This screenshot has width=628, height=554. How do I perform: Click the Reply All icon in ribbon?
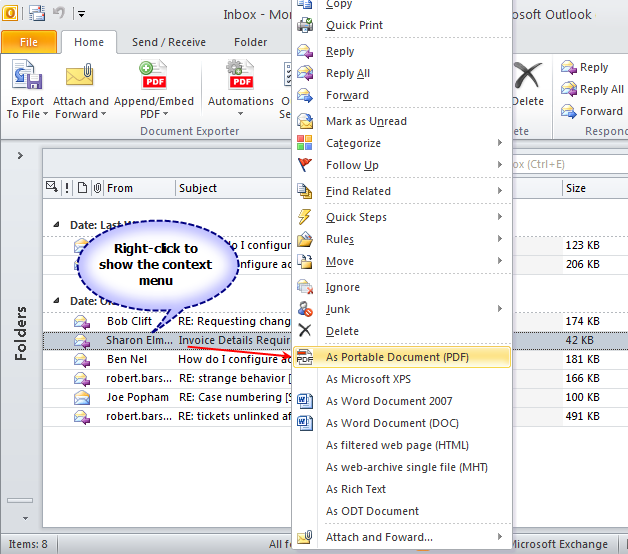click(x=568, y=89)
